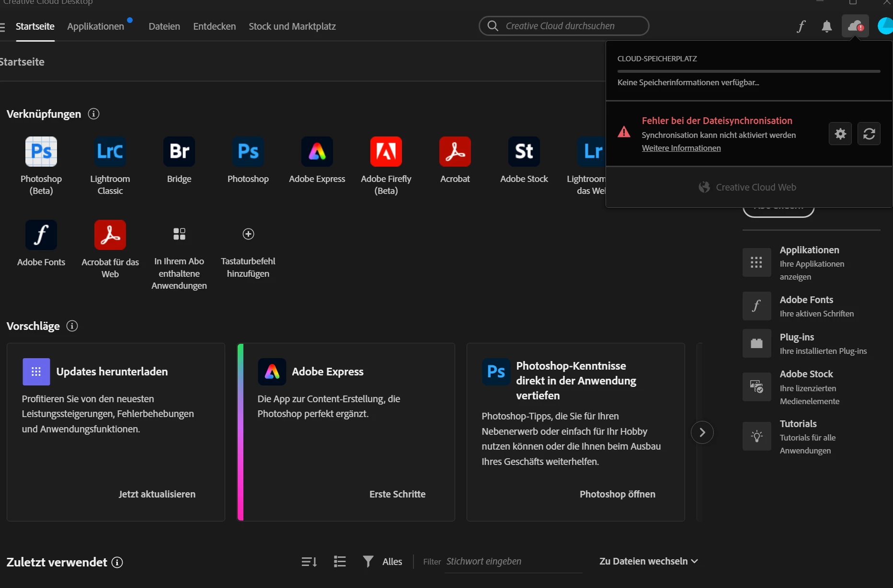Click Tastaturbefehl hinzufügen plus icon
The height and width of the screenshot is (588, 893).
(248, 234)
